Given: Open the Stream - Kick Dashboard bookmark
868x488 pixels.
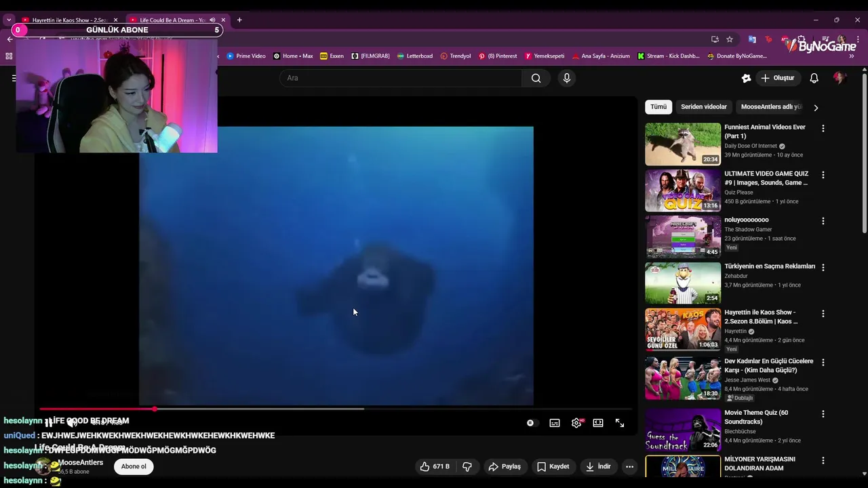Looking at the screenshot, I should pyautogui.click(x=669, y=56).
